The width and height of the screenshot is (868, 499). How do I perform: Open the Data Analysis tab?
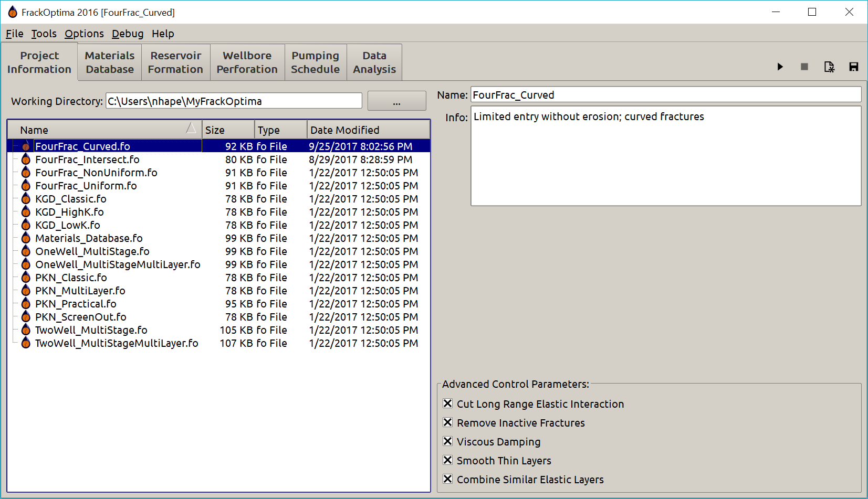click(374, 62)
